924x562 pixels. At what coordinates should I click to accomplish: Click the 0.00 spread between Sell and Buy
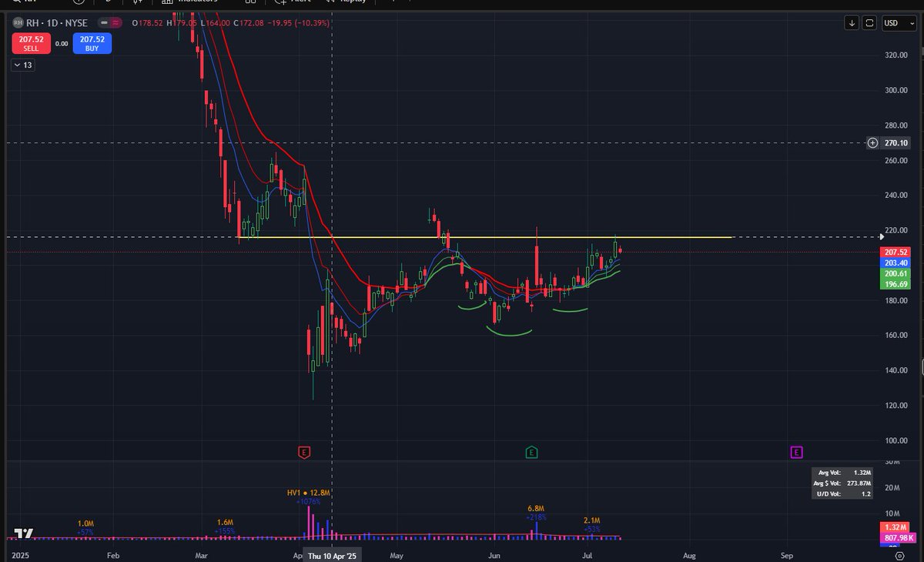(x=62, y=43)
